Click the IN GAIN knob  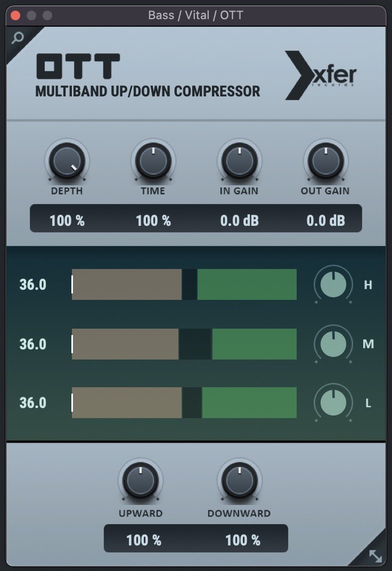click(240, 161)
